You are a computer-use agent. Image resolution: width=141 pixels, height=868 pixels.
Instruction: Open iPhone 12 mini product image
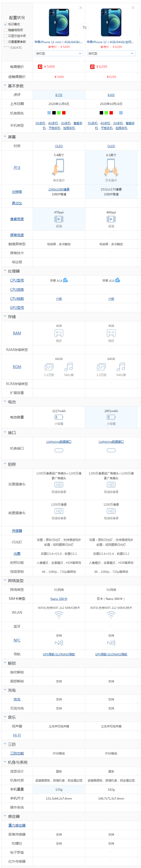click(x=59, y=22)
